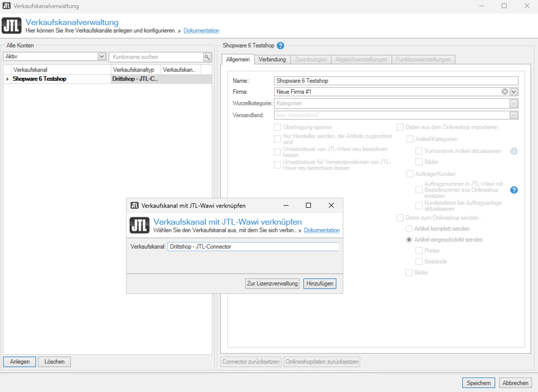The image size is (538, 392).
Task: Open the Verkaufskanal combo box in dialog
Action: click(x=253, y=247)
